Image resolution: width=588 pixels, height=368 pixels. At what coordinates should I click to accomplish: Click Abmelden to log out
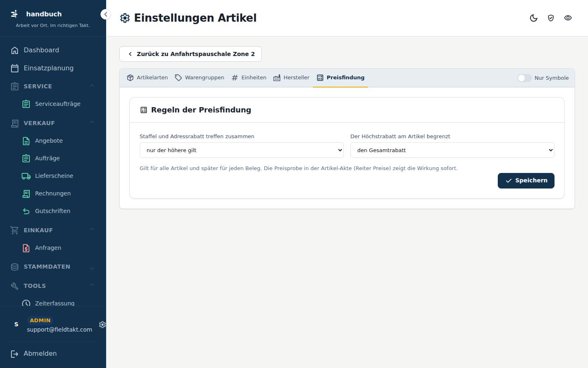point(53,354)
